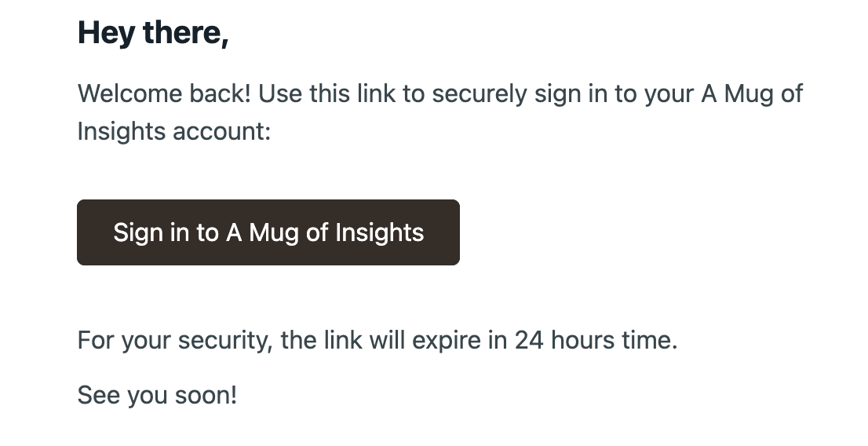Click the word 'account:' before the button
This screenshot has width=868, height=446.
point(222,132)
